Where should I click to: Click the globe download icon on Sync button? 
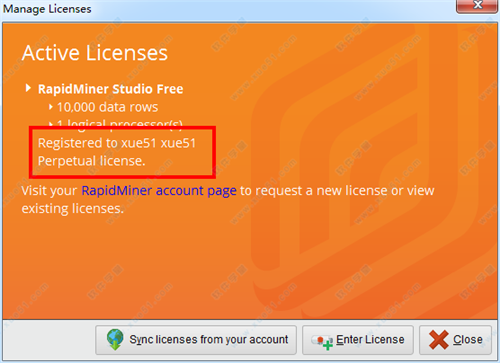115,339
